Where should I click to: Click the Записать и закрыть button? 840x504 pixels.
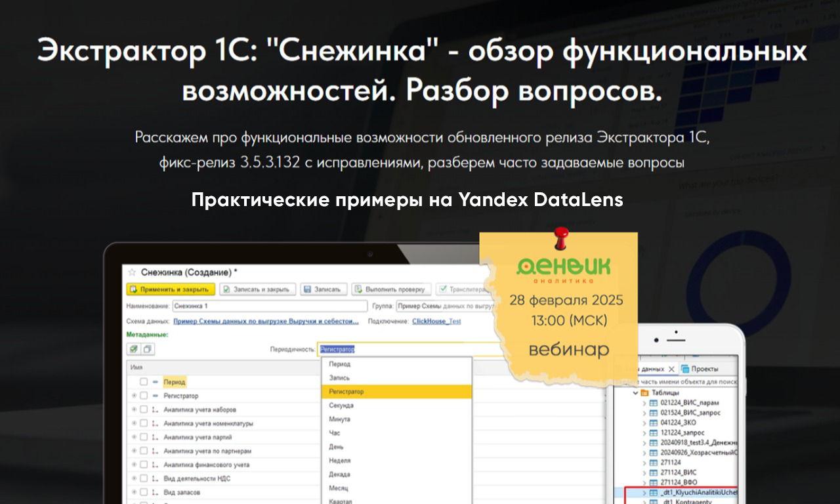[x=257, y=289]
